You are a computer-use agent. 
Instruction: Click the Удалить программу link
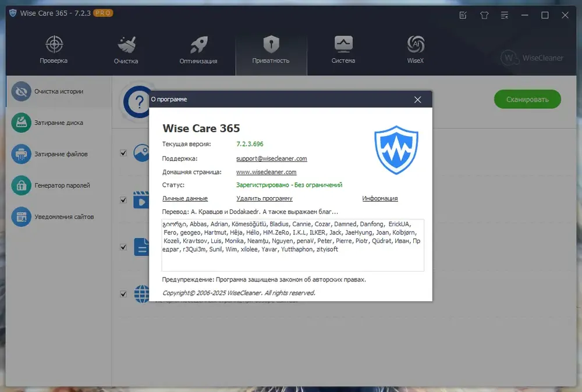[264, 198]
